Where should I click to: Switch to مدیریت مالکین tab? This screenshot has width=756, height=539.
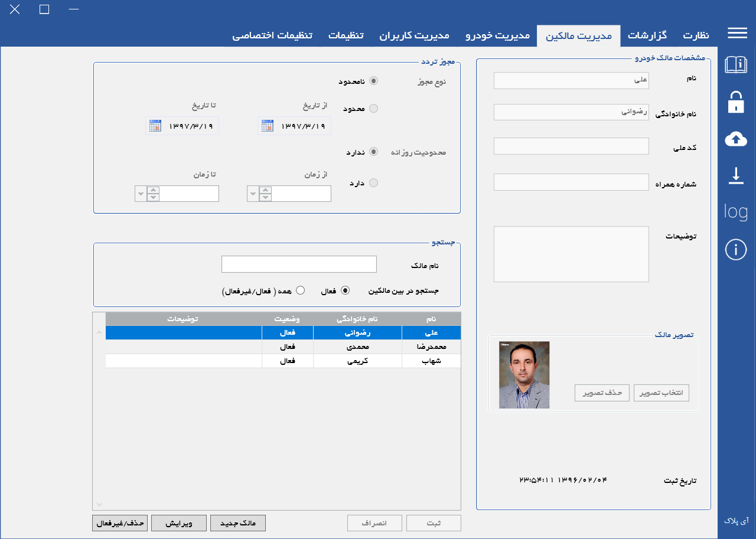(579, 36)
